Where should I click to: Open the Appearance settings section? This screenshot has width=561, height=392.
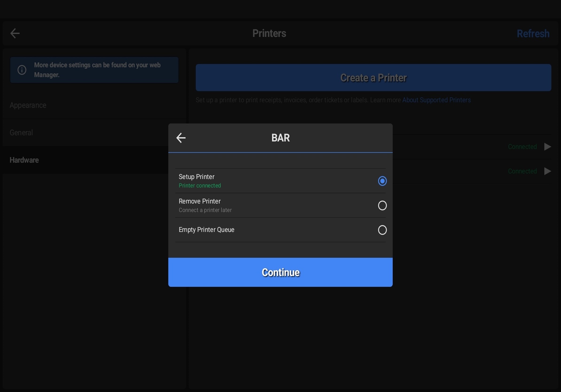[x=28, y=105]
